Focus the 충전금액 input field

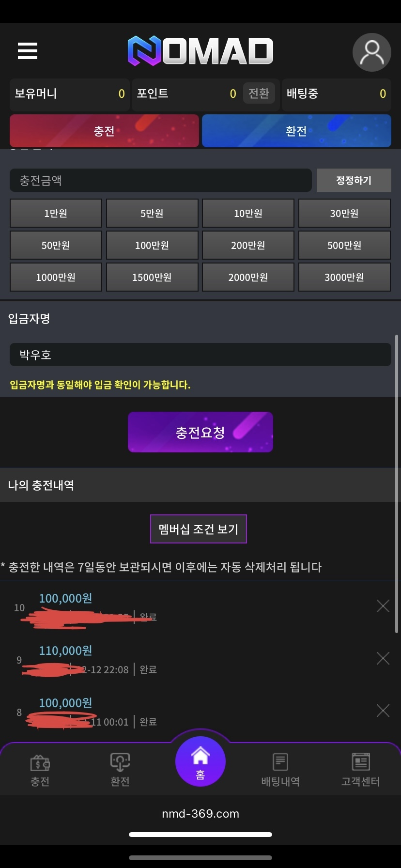point(161,180)
